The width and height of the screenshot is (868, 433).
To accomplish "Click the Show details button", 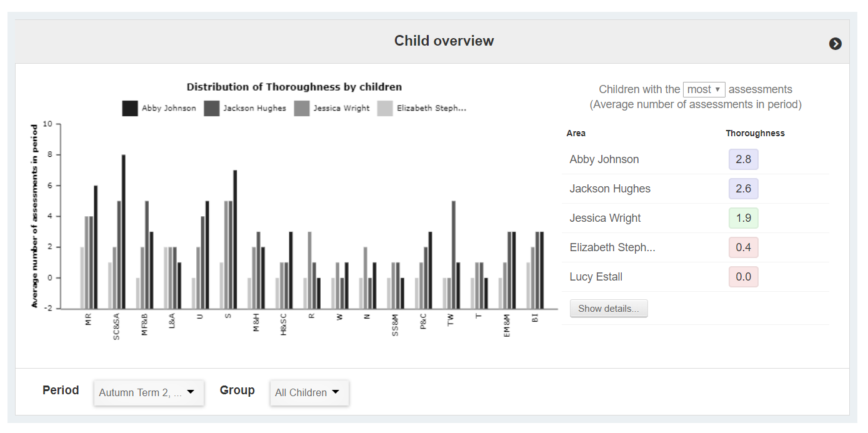I will [x=608, y=309].
